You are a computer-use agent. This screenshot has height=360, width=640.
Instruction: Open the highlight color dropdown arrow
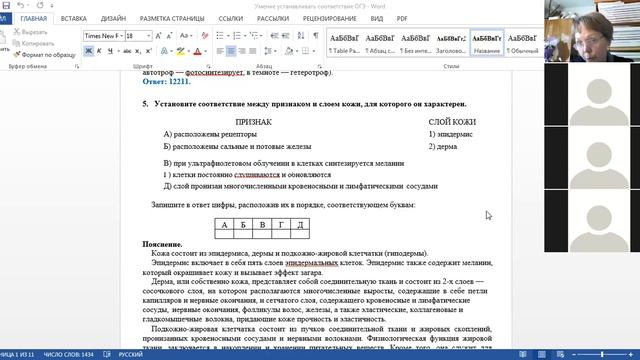(x=189, y=51)
